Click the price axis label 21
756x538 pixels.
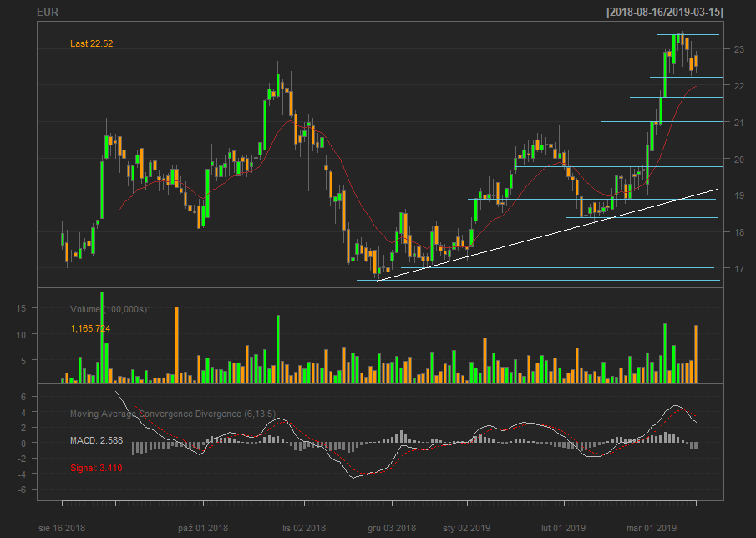tap(739, 123)
